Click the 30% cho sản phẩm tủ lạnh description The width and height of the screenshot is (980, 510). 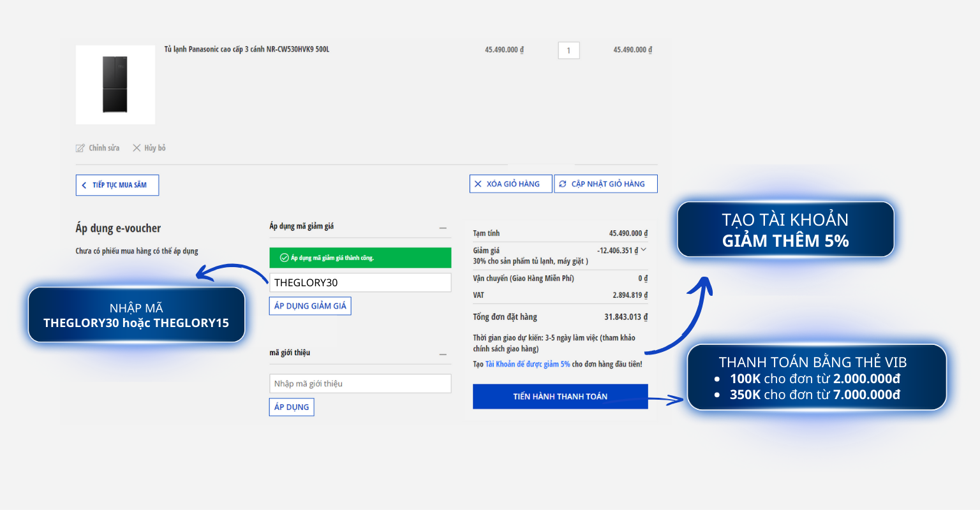click(530, 261)
